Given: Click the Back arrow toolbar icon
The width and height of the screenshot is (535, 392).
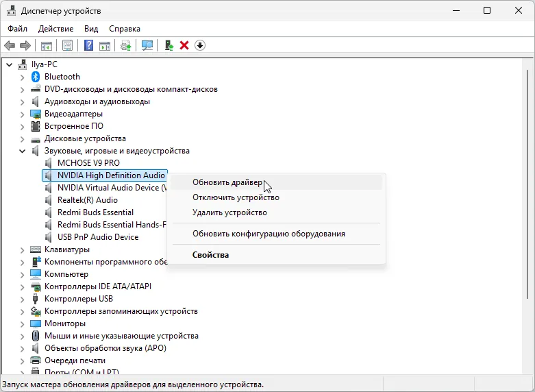Looking at the screenshot, I should point(10,45).
